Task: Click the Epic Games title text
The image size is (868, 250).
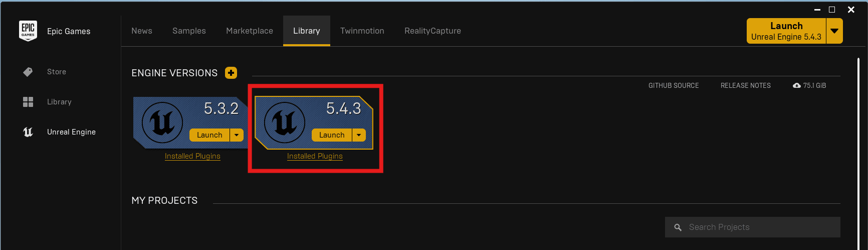Action: tap(69, 31)
